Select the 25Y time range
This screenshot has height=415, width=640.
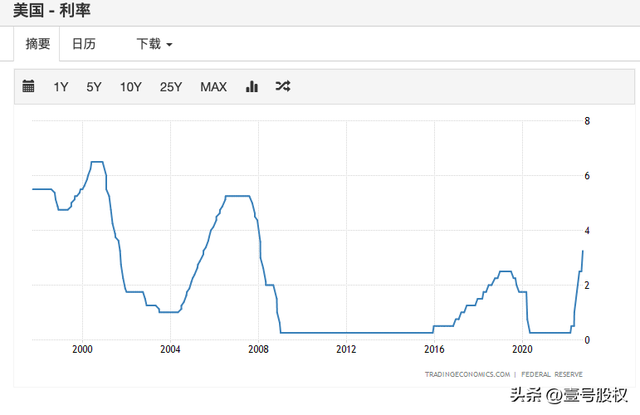click(x=171, y=87)
